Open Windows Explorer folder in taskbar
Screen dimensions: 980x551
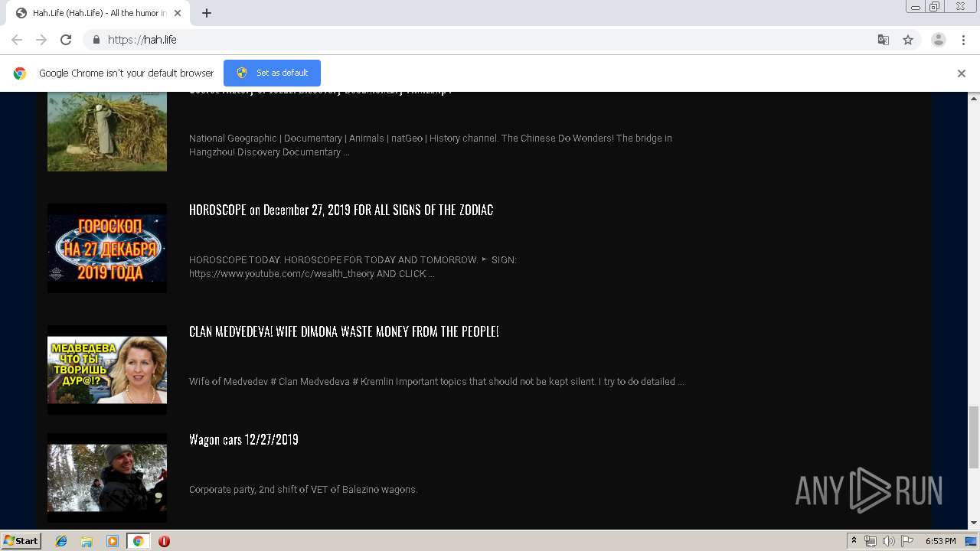tap(87, 541)
